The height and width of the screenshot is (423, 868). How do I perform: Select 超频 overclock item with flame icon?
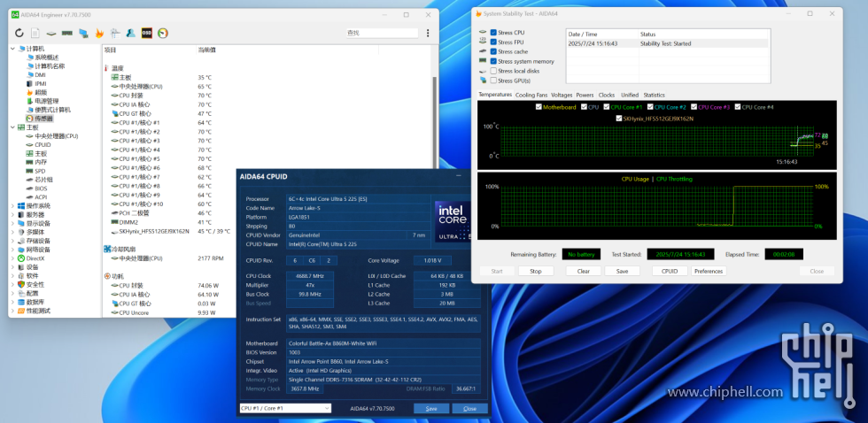click(37, 92)
